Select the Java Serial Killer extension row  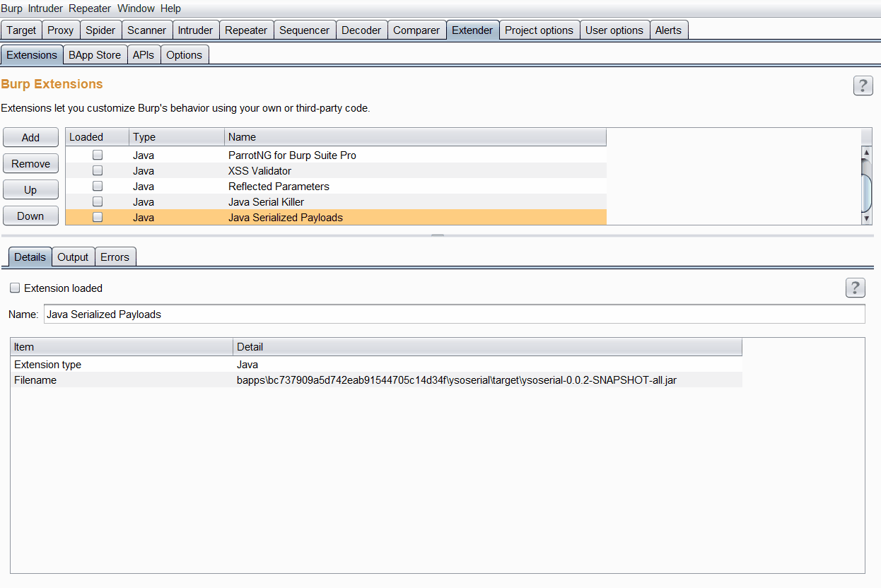click(336, 201)
